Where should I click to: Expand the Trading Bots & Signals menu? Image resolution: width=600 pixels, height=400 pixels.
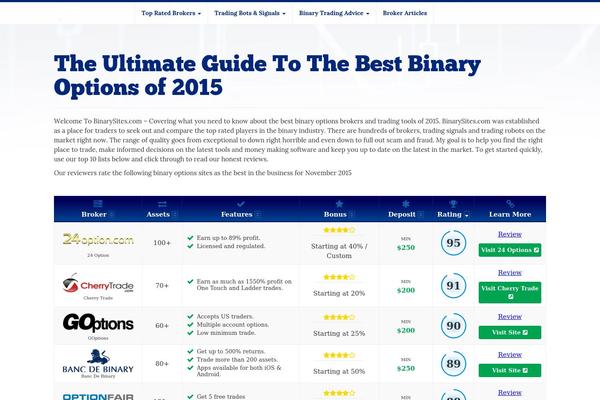[249, 13]
